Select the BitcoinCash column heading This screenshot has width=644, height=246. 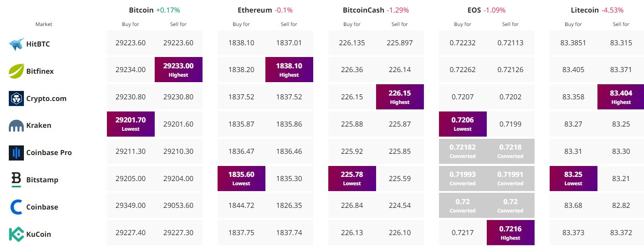tap(363, 10)
